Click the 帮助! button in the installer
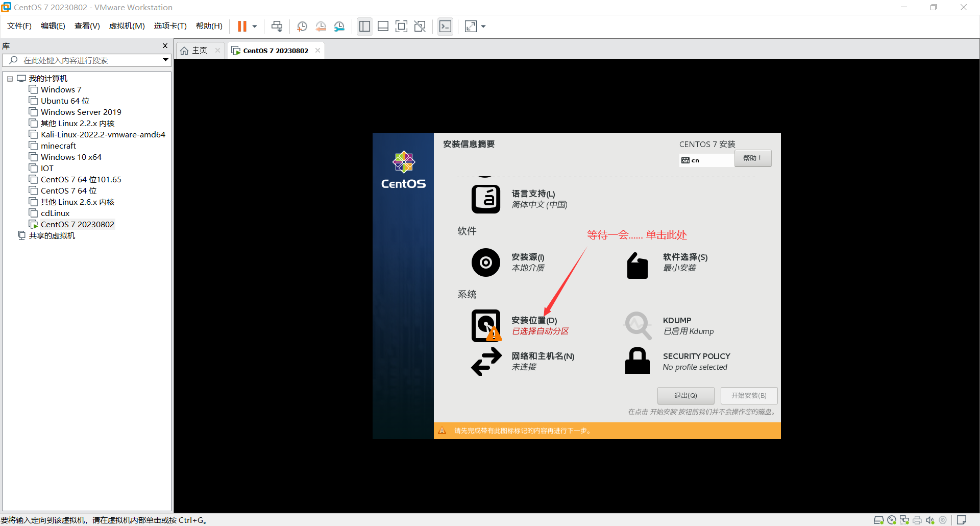980x526 pixels. tap(753, 158)
